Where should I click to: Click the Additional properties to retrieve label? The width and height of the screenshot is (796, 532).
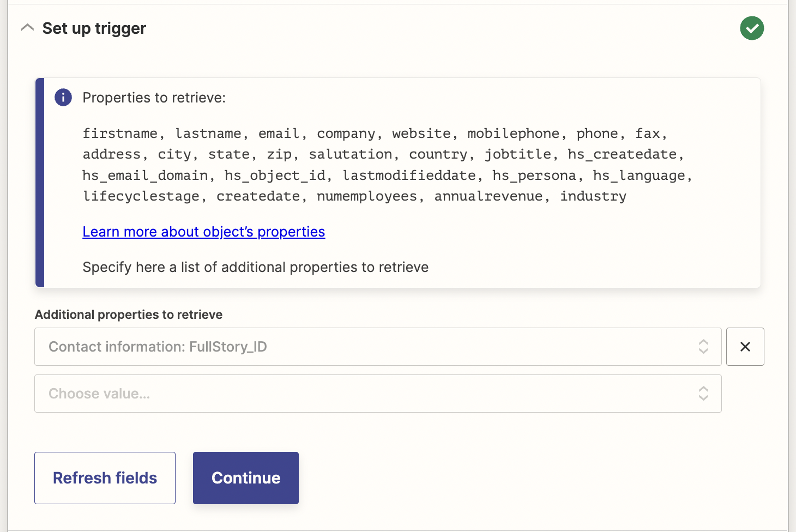click(x=129, y=315)
